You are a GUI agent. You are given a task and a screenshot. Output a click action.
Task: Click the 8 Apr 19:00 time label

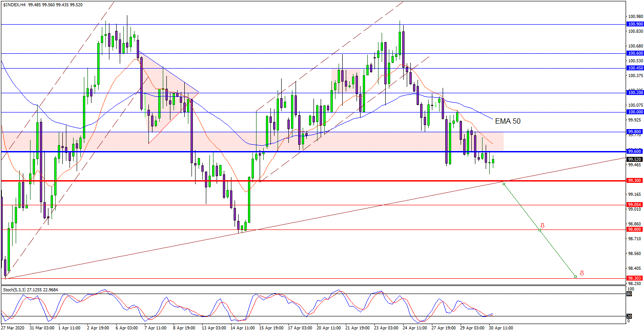(184, 328)
